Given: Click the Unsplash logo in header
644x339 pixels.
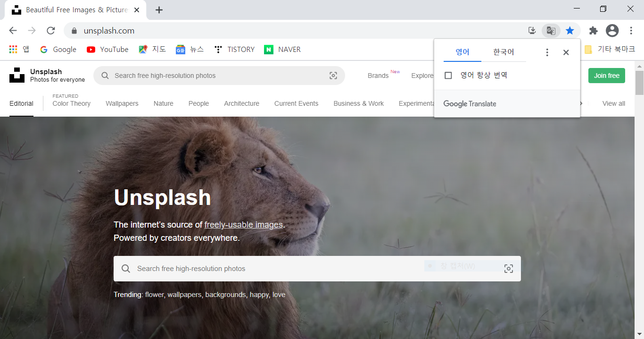Looking at the screenshot, I should pos(17,75).
